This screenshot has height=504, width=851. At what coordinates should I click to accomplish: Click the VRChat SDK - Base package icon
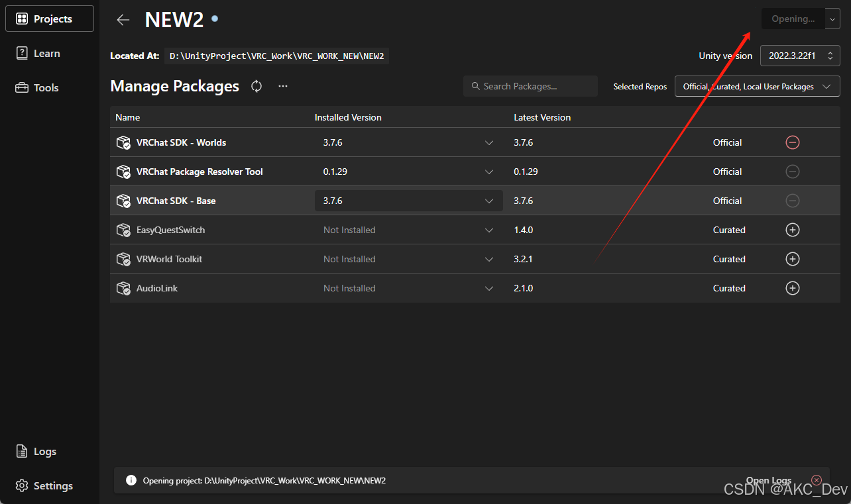(x=123, y=201)
